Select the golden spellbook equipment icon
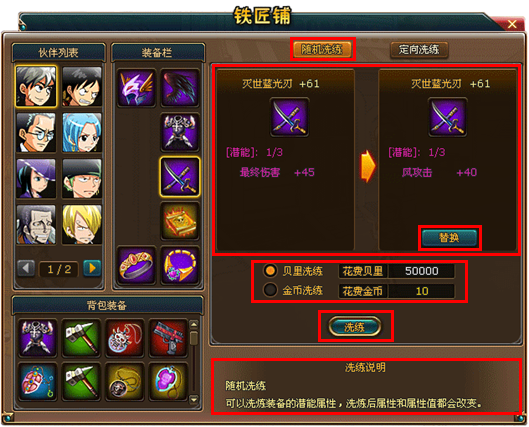Image resolution: width=529 pixels, height=427 pixels. pos(179,221)
